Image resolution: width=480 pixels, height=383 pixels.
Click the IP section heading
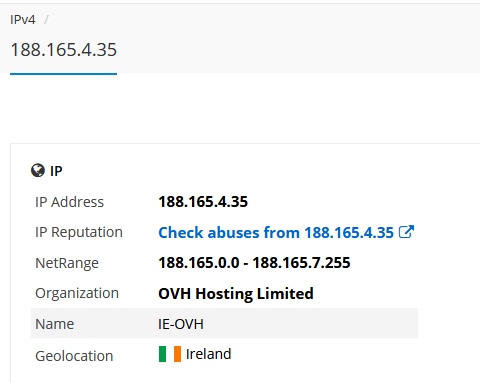coord(56,171)
